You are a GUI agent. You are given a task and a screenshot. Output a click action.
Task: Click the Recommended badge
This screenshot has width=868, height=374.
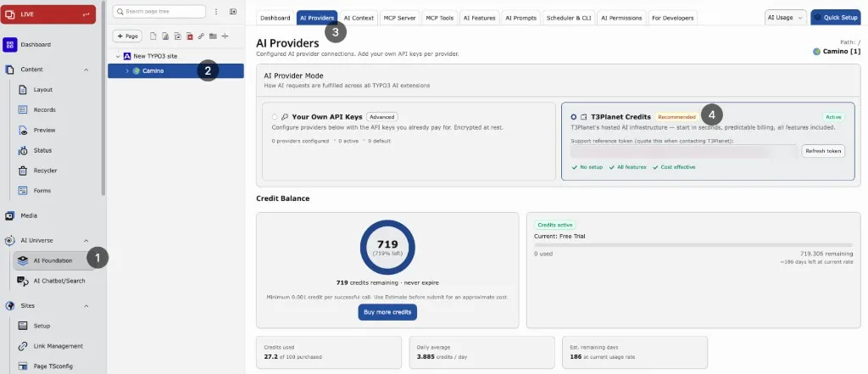pos(676,117)
